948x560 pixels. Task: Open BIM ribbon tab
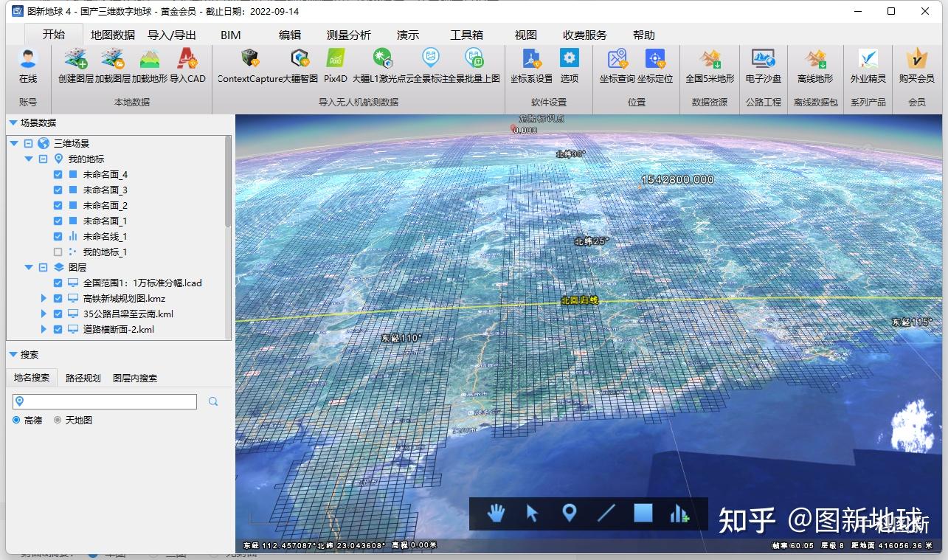[231, 35]
